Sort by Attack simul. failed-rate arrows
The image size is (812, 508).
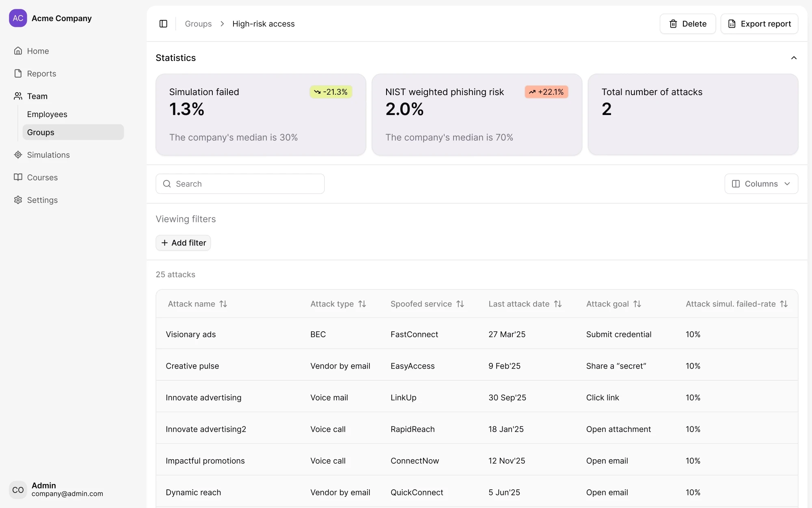click(x=784, y=304)
